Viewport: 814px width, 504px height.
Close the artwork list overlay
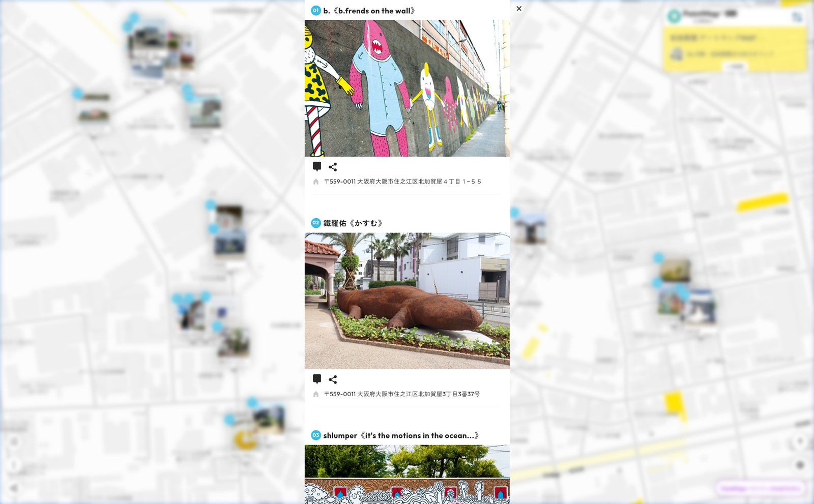click(x=519, y=9)
